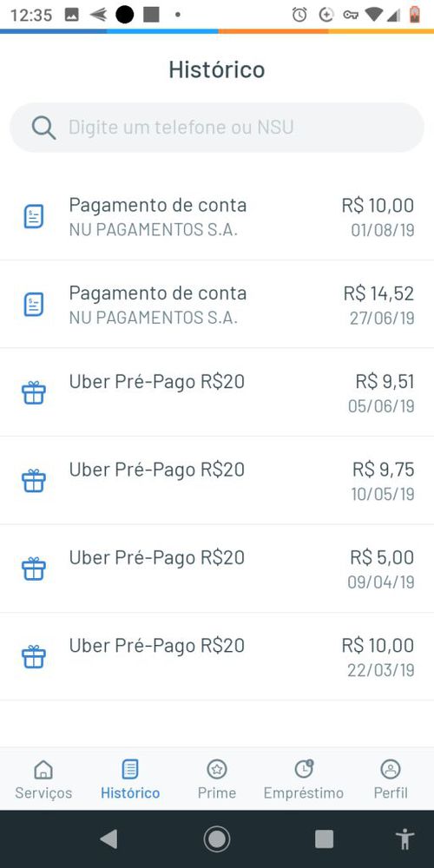Viewport: 434px width, 868px height.
Task: Go to the Empréstimo tab
Action: pyautogui.click(x=303, y=779)
